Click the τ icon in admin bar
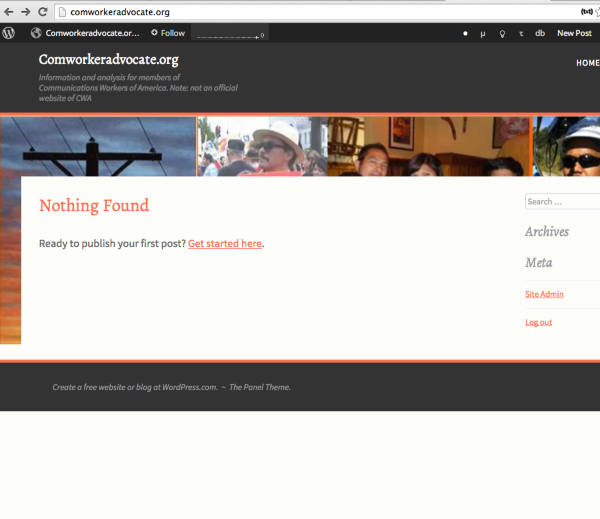This screenshot has width=600, height=519. pyautogui.click(x=521, y=34)
